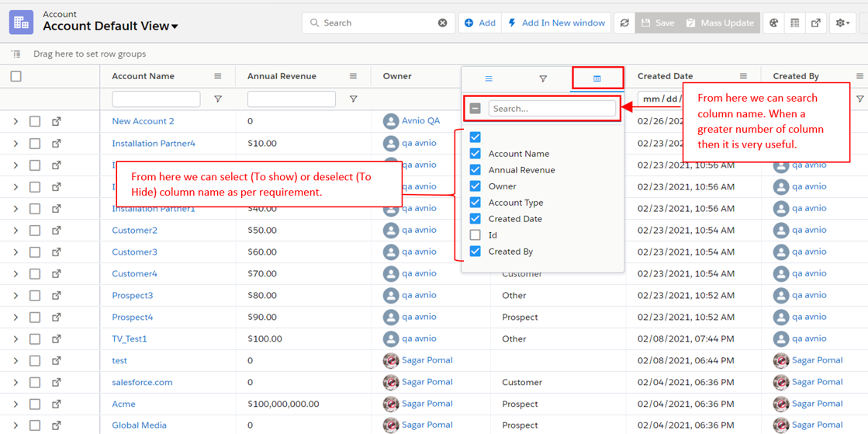Uncheck the Account Type column checkbox
Image resolution: width=868 pixels, height=434 pixels.
click(475, 203)
